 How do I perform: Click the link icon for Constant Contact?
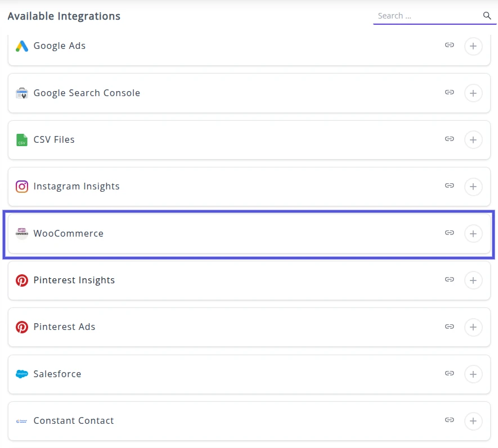449,420
